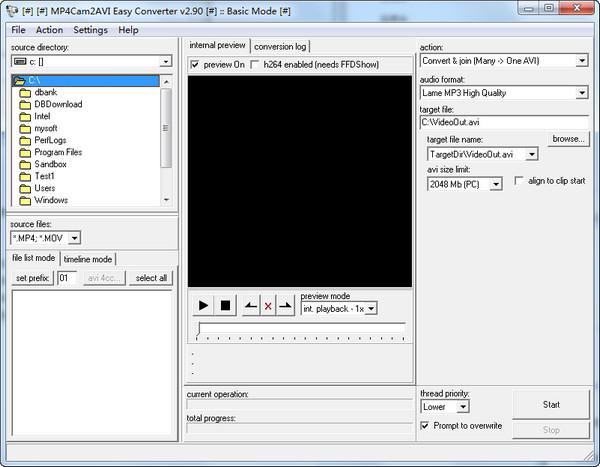
Task: Click the dbank folder icon
Action: coord(25,93)
